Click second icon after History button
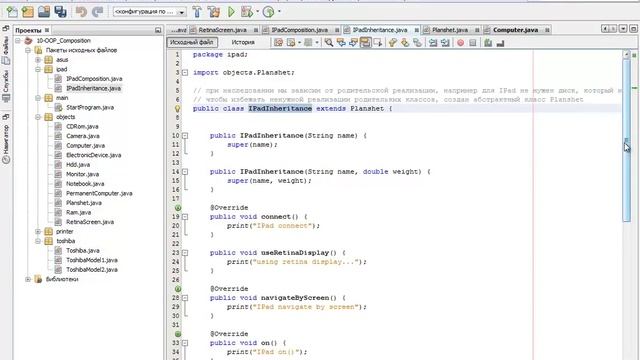The height and width of the screenshot is (360, 640). click(291, 42)
